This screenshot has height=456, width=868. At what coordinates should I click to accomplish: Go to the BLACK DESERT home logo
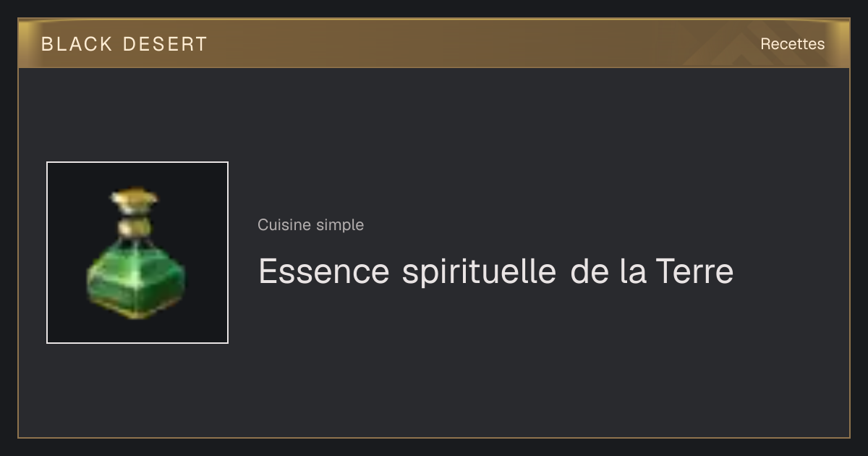(x=124, y=44)
